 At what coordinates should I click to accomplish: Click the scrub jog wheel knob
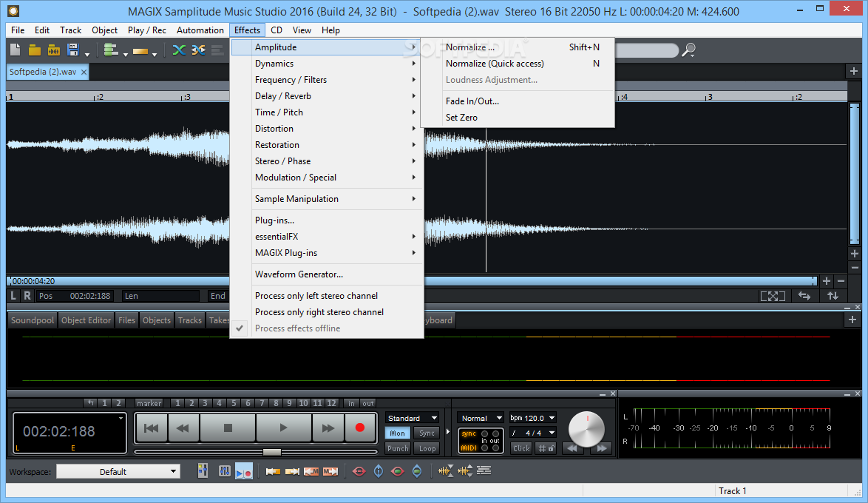pyautogui.click(x=587, y=429)
